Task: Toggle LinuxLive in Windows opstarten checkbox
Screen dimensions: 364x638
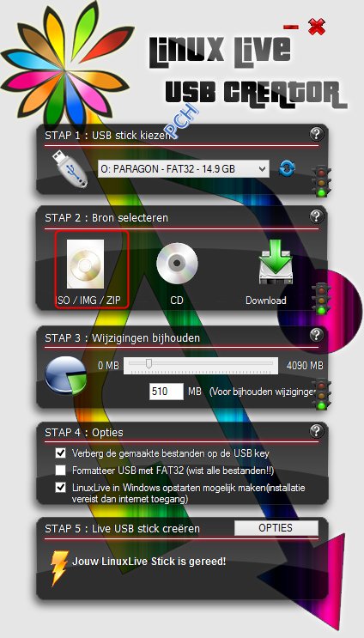Action: point(61,487)
